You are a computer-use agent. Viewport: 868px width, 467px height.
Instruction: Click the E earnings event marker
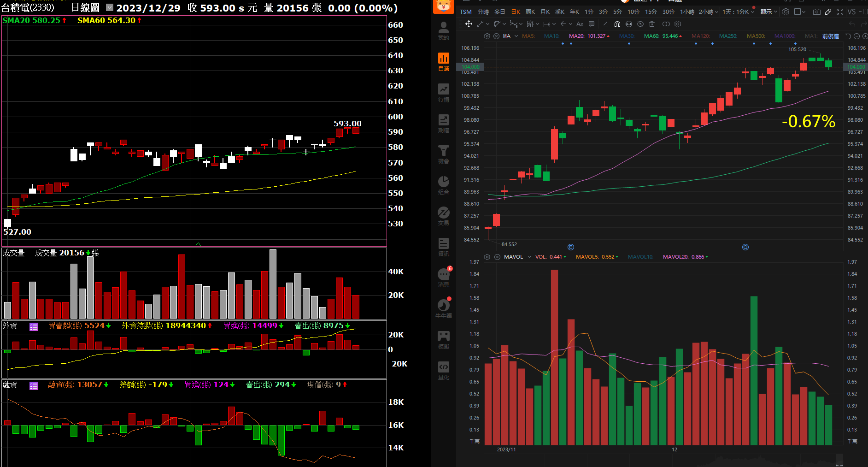(571, 247)
